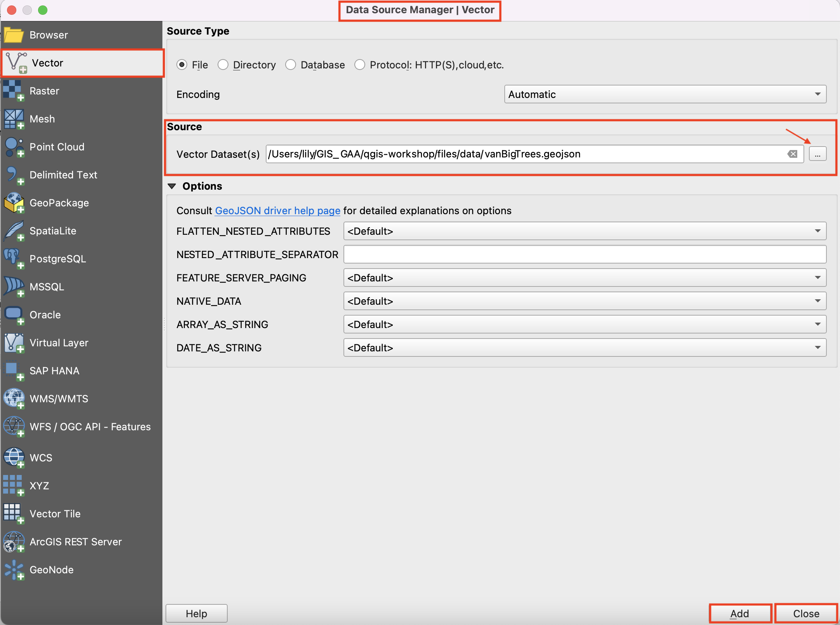Choose the Database radio button

coord(291,65)
